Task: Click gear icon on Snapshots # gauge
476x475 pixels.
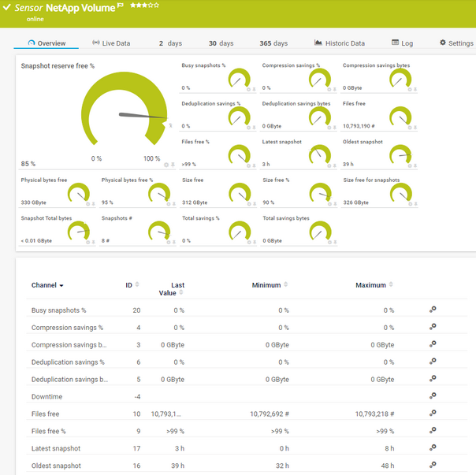Action: click(x=169, y=242)
